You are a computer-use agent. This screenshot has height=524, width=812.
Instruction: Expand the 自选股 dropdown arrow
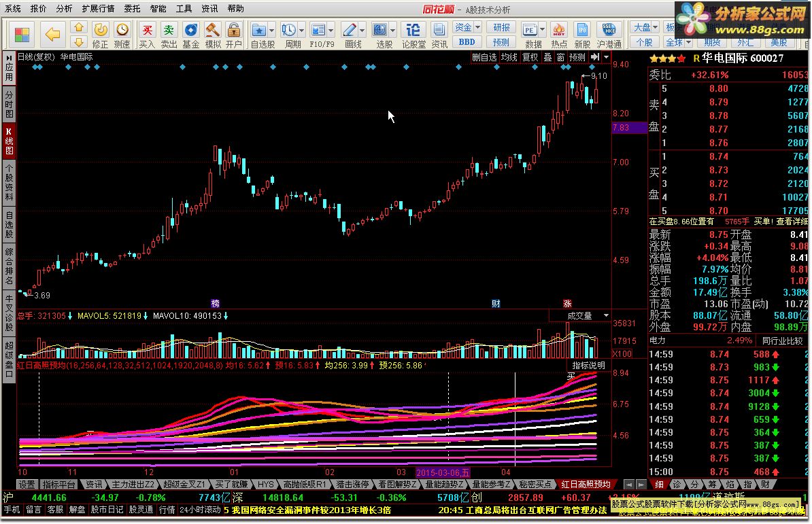[x=271, y=30]
